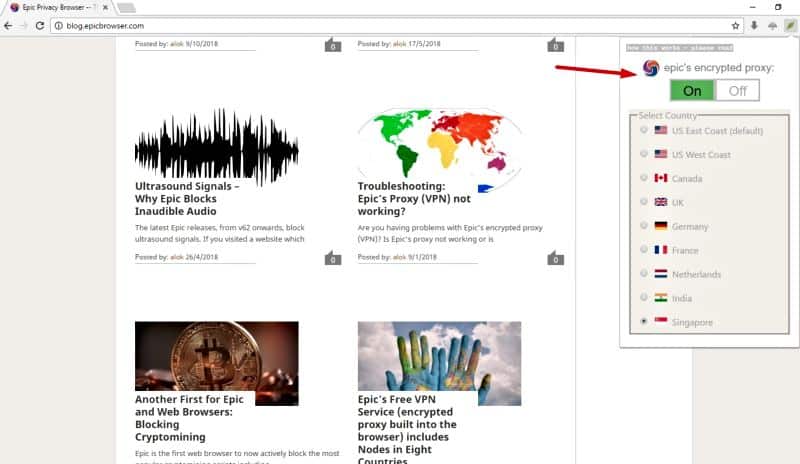Click the 'US West Coast' country label
This screenshot has height=464, width=800.
(x=701, y=155)
